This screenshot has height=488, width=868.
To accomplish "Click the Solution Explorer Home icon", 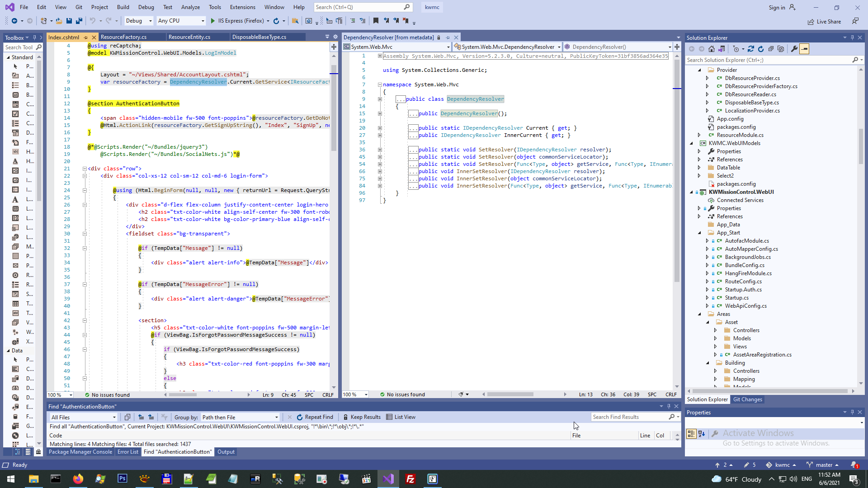I will 712,49.
